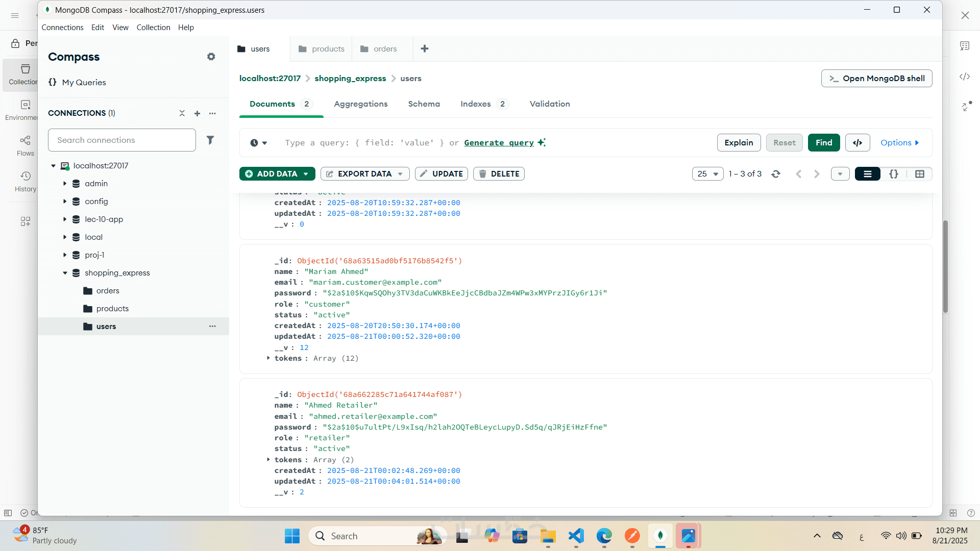The height and width of the screenshot is (551, 980).
Task: Switch to the Aggregations tab
Action: tap(360, 104)
